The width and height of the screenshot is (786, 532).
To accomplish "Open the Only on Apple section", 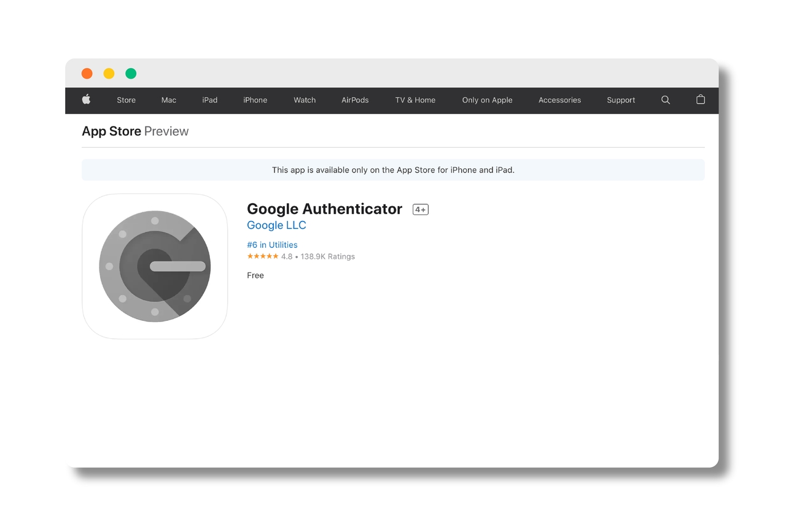I will click(x=488, y=100).
